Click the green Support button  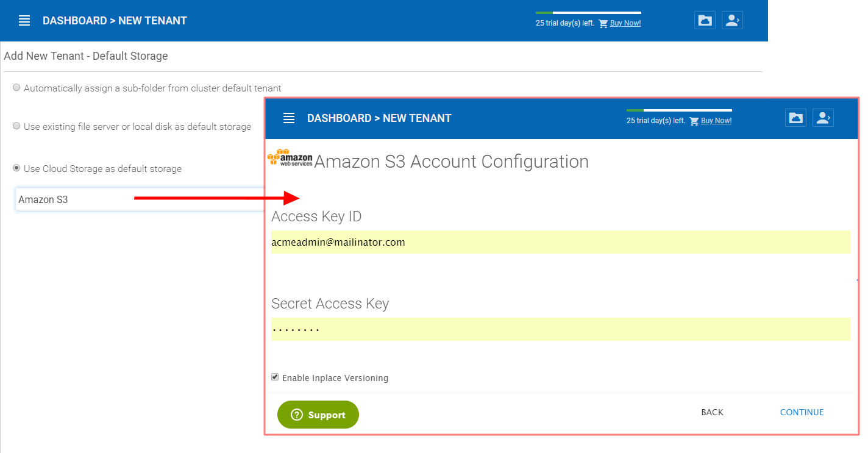(318, 415)
